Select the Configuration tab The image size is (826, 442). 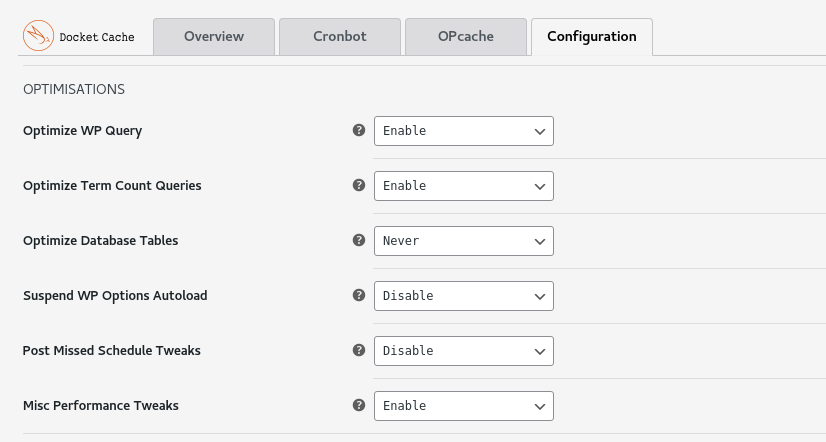point(592,37)
